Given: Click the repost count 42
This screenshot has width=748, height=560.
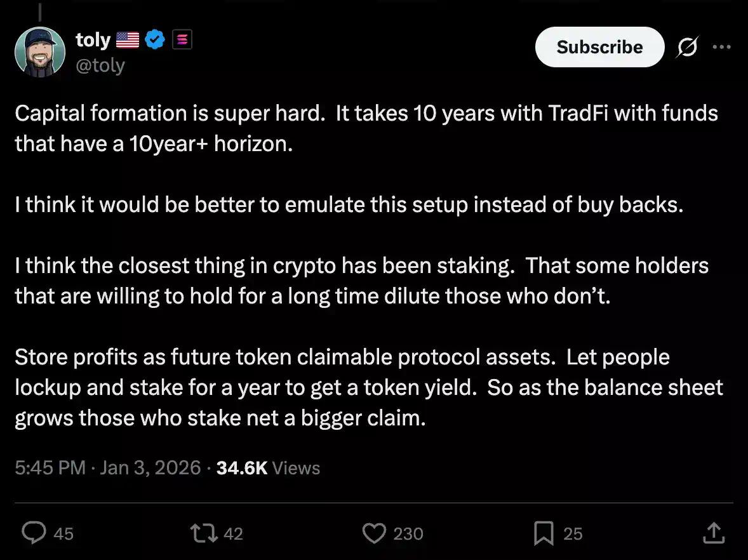Looking at the screenshot, I should (x=233, y=534).
